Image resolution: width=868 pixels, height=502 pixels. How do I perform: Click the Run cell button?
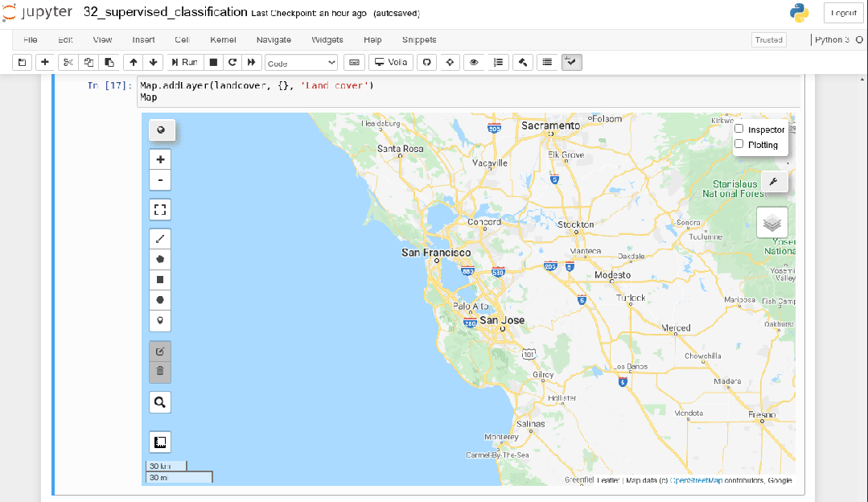coord(184,62)
